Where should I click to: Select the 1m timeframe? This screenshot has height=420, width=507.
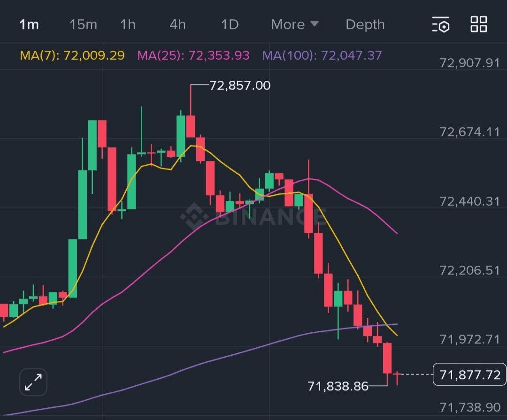[x=29, y=24]
